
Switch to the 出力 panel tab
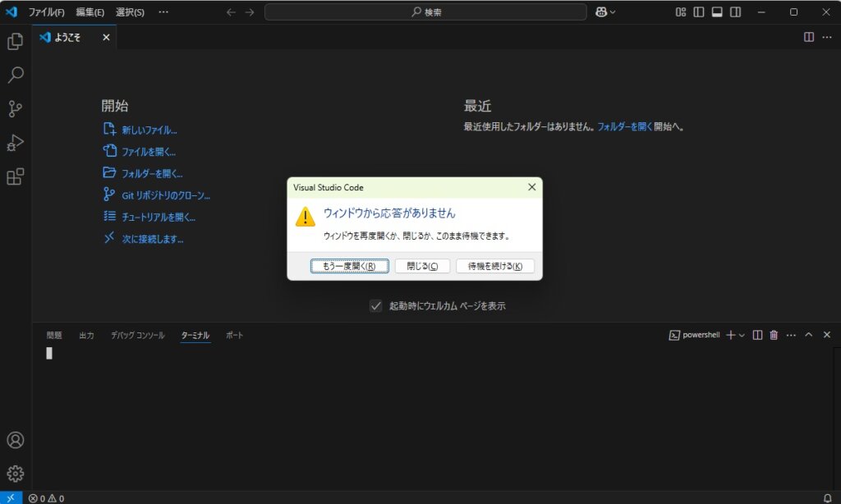[x=86, y=335]
